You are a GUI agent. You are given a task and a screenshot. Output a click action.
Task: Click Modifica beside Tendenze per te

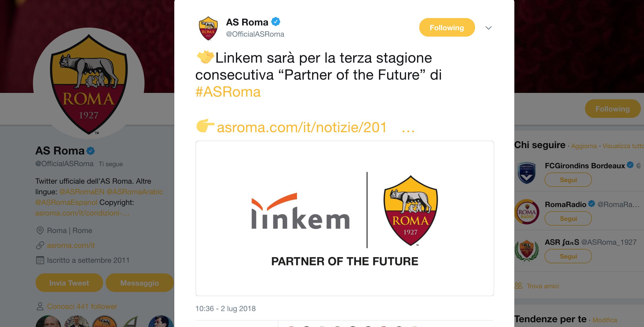coord(604,320)
